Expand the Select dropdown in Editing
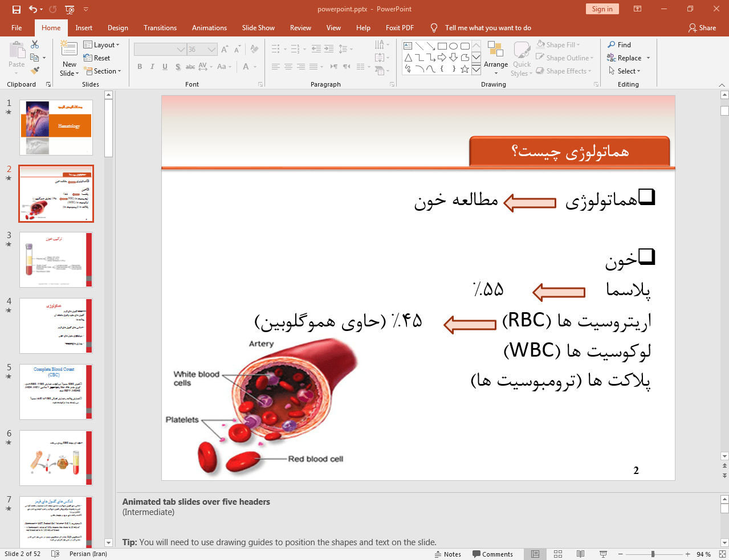The image size is (729, 560). click(625, 71)
